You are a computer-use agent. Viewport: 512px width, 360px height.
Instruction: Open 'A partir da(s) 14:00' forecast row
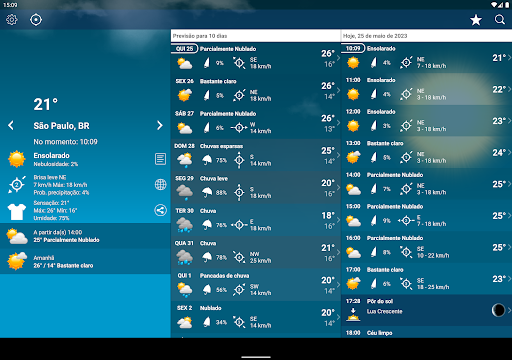click(x=85, y=236)
